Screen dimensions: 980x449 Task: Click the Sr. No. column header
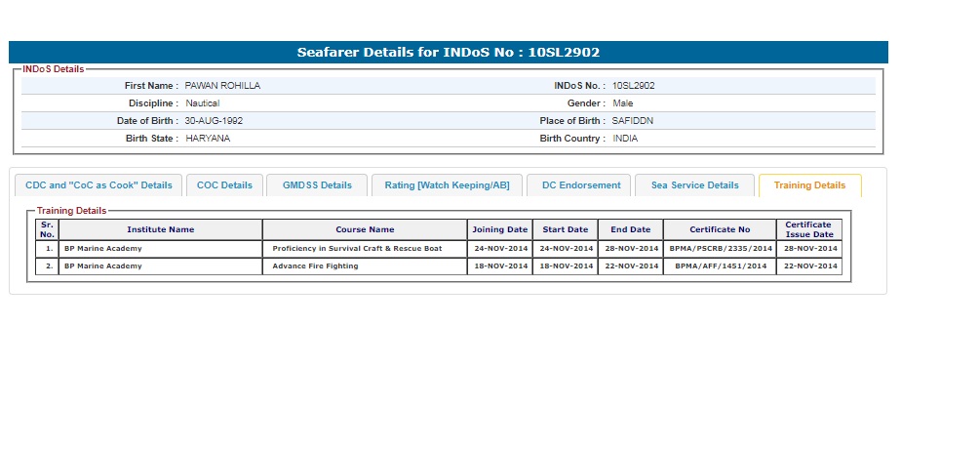click(x=48, y=229)
